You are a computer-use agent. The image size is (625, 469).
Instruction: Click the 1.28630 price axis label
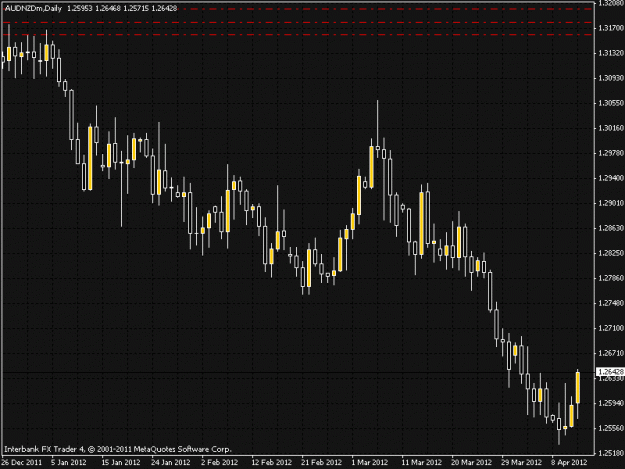coord(611,228)
